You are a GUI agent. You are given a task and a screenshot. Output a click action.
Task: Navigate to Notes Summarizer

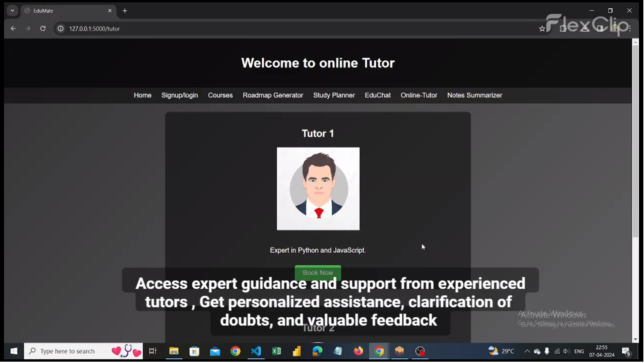pyautogui.click(x=475, y=95)
